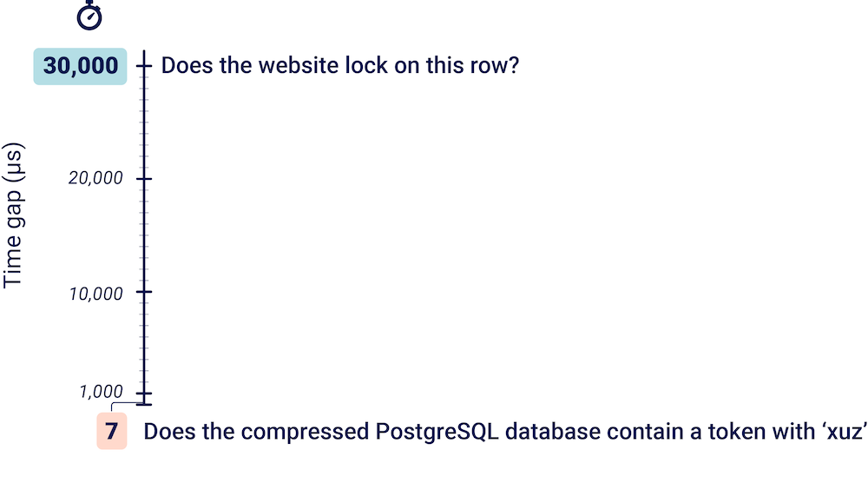Click the 1,000 axis label
Screen dimensions: 868x503
[x=101, y=392]
